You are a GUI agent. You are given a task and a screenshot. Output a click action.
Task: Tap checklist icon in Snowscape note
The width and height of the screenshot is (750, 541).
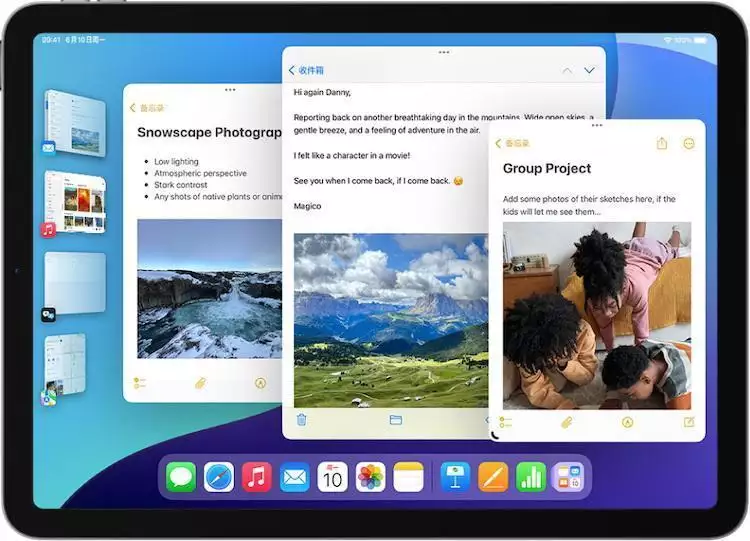point(140,383)
